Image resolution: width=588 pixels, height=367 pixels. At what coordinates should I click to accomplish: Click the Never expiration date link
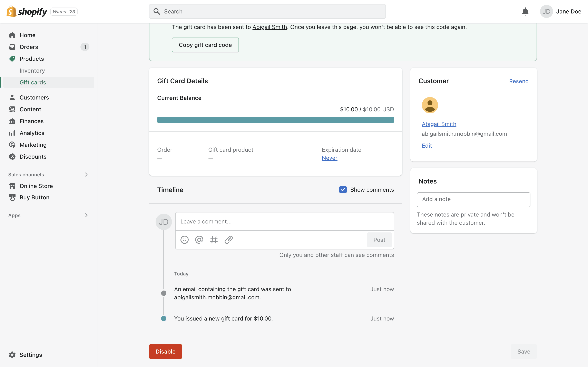click(x=330, y=158)
